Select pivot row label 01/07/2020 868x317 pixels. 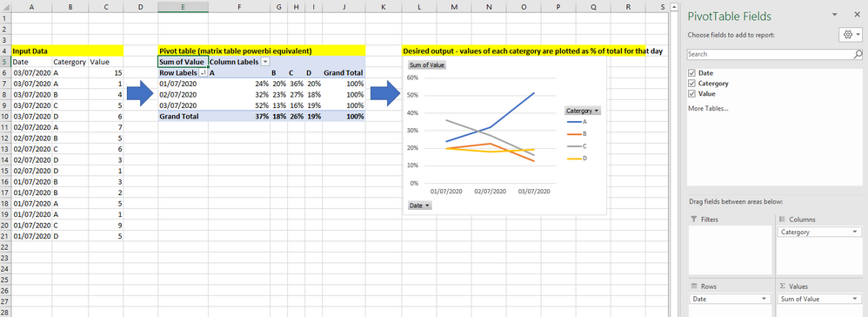[183, 84]
